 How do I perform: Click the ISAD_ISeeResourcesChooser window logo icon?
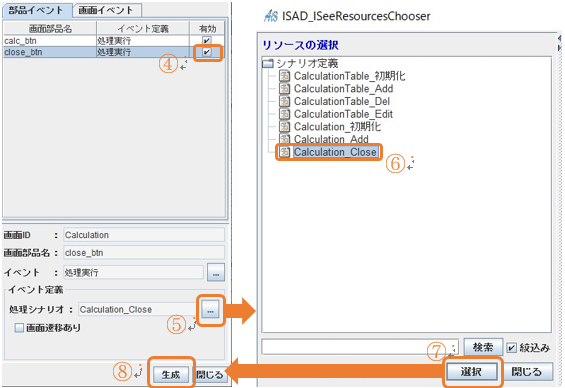271,16
